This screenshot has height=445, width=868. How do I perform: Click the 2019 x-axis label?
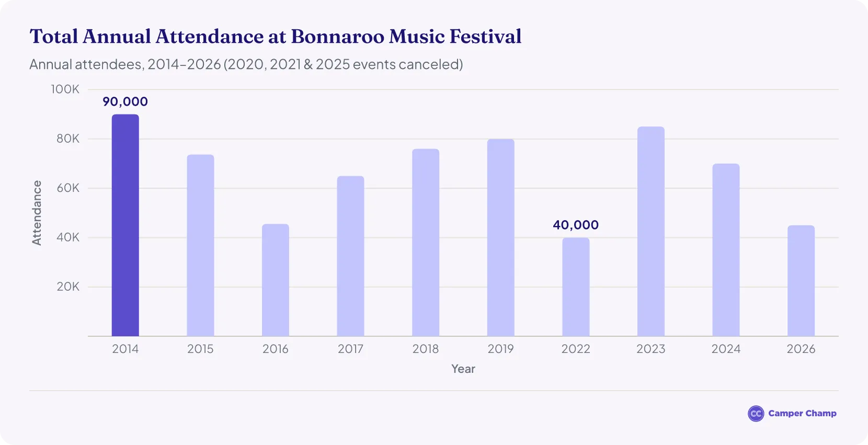coord(501,349)
